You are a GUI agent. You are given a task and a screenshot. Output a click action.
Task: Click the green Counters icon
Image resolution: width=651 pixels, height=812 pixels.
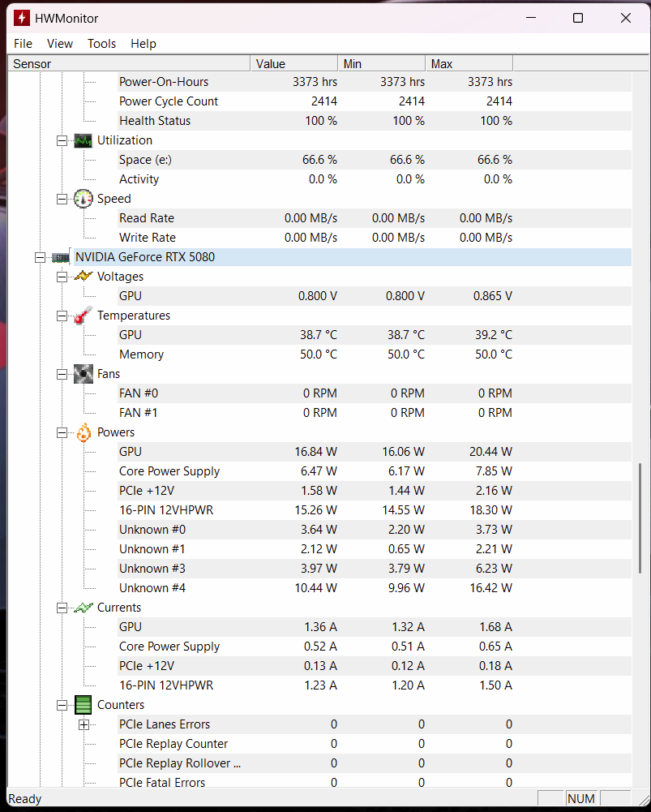(x=83, y=705)
